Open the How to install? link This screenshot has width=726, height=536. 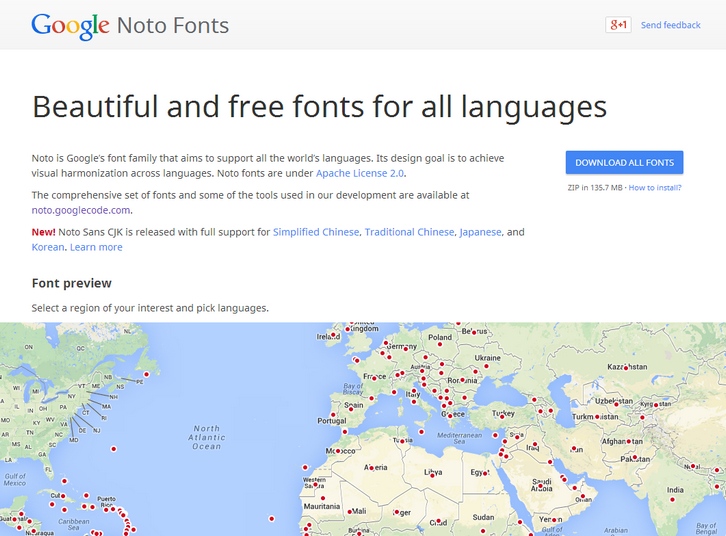[655, 187]
